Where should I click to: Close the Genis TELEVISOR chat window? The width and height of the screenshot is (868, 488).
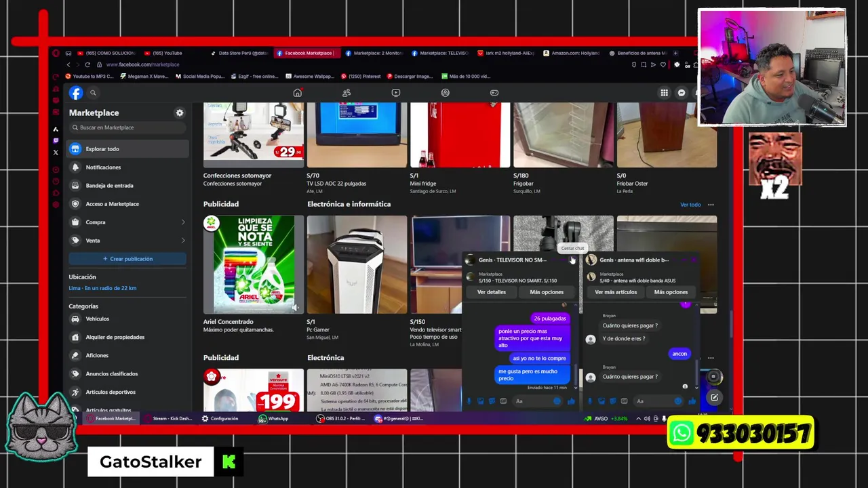[x=572, y=260]
